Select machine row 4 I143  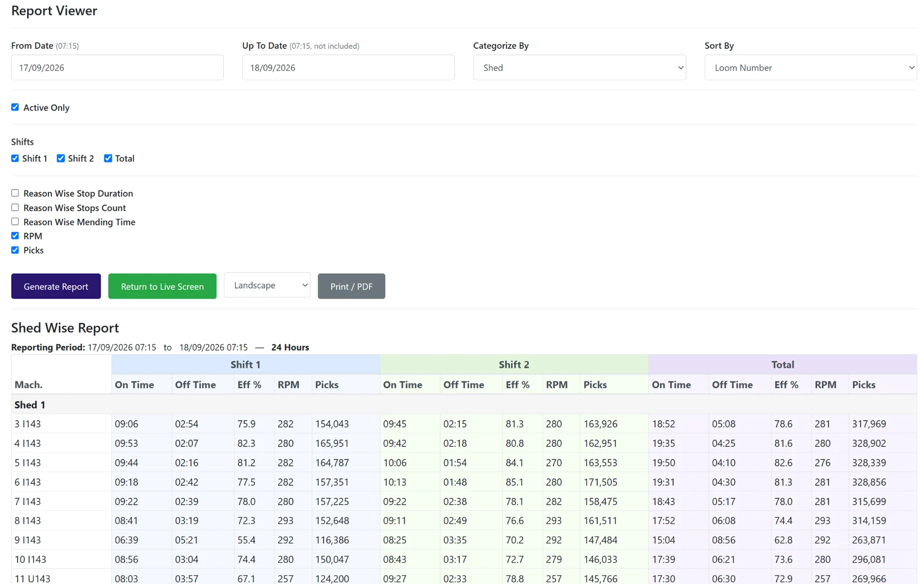pyautogui.click(x=464, y=443)
